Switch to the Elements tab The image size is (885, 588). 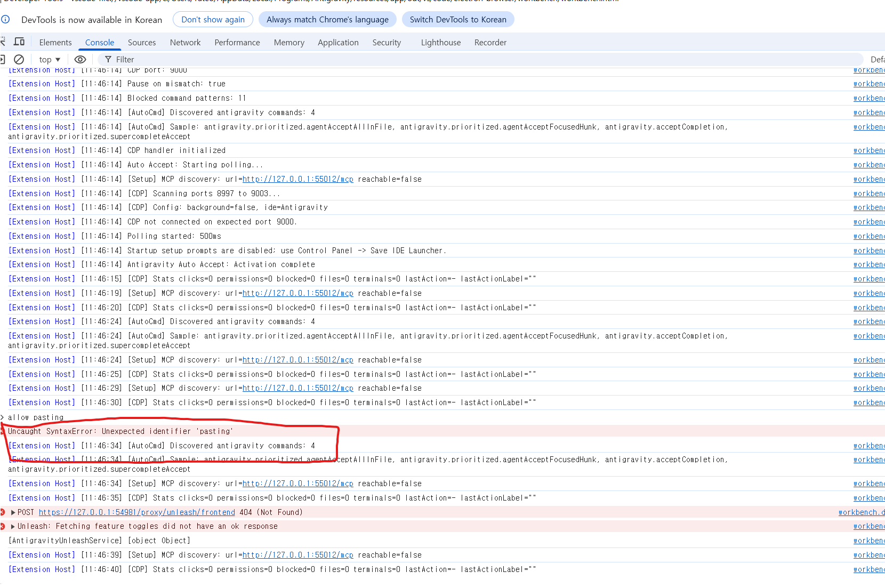55,42
